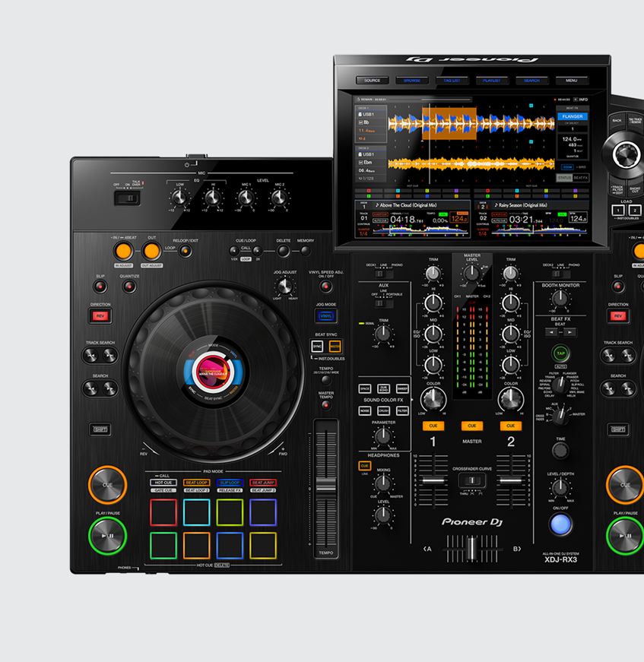Toggle the left deck red REV direction button
This screenshot has width=644, height=662.
[x=100, y=316]
